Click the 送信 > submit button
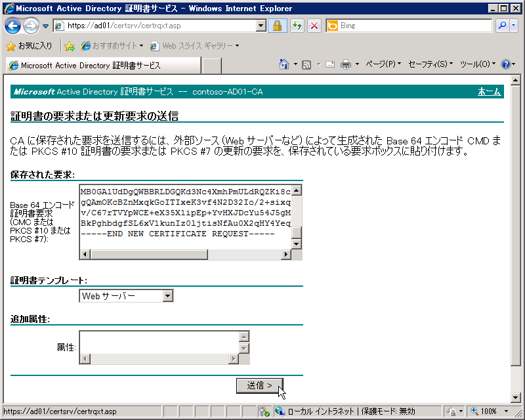The width and height of the screenshot is (525, 420). [259, 385]
